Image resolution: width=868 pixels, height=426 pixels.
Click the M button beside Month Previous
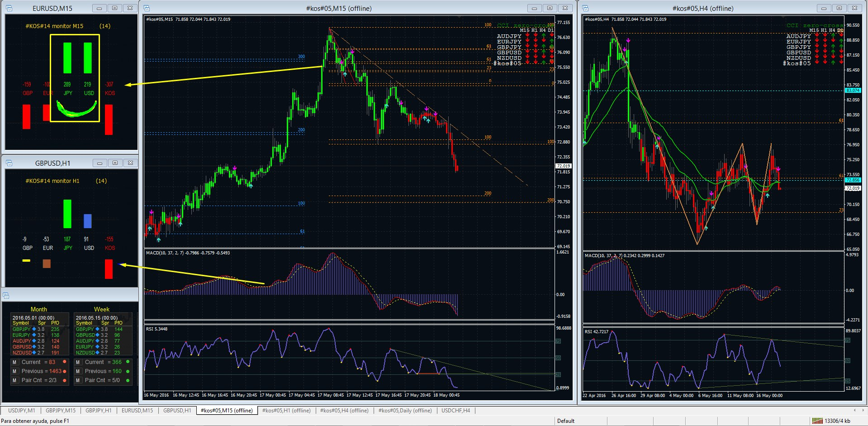pyautogui.click(x=14, y=371)
